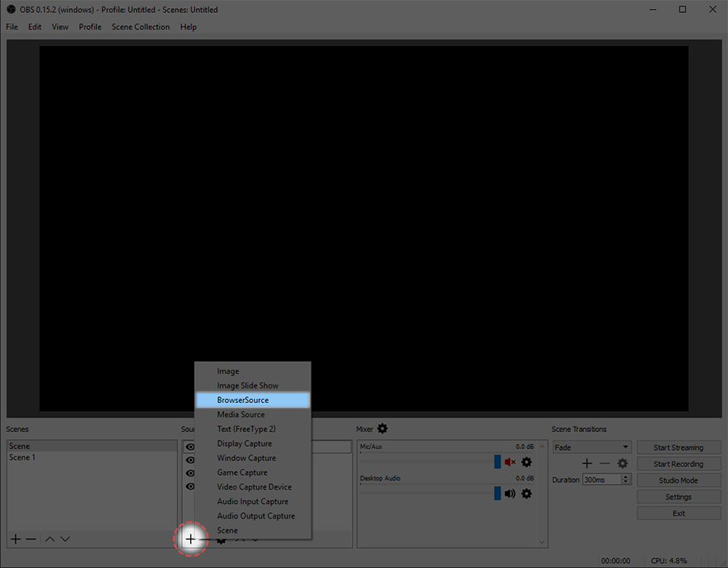Add a new scene with plus icon

(16, 539)
